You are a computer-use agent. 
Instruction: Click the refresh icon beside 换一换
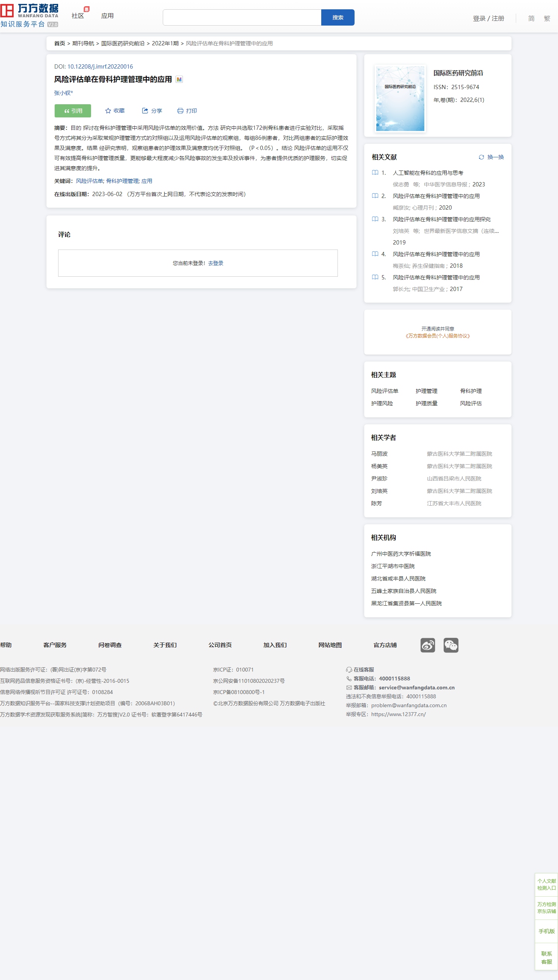click(x=481, y=157)
